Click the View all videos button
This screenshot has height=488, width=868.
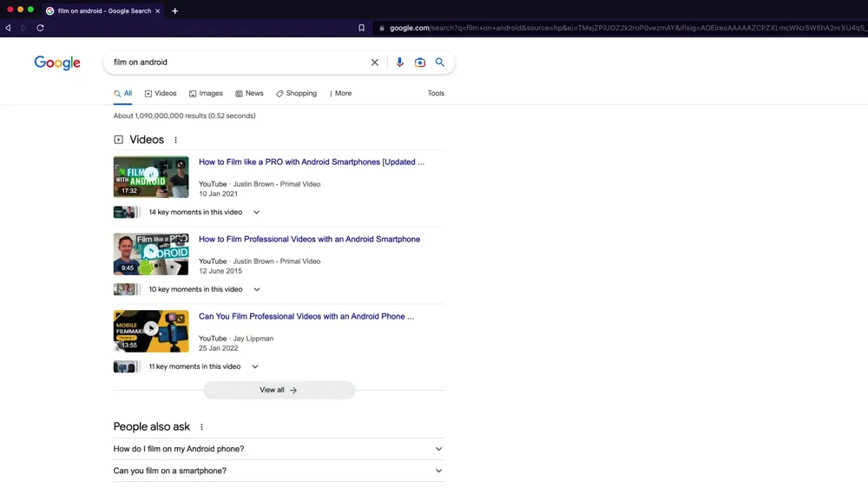coord(279,390)
